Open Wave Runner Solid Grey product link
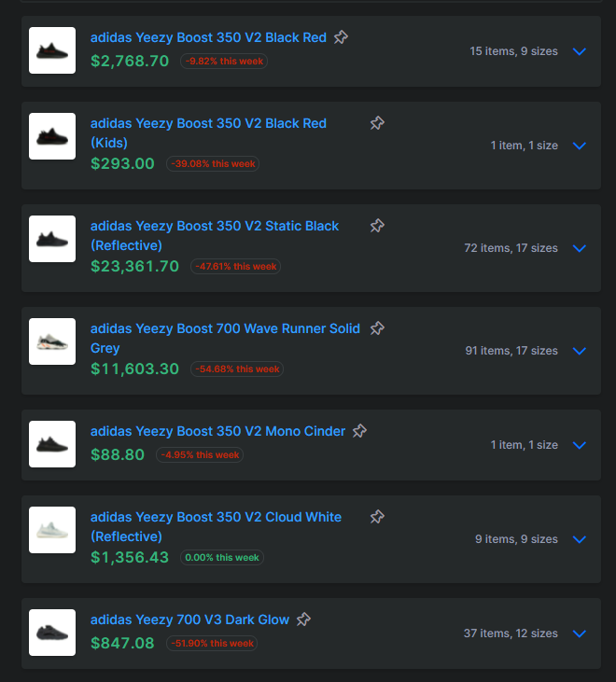 [225, 339]
